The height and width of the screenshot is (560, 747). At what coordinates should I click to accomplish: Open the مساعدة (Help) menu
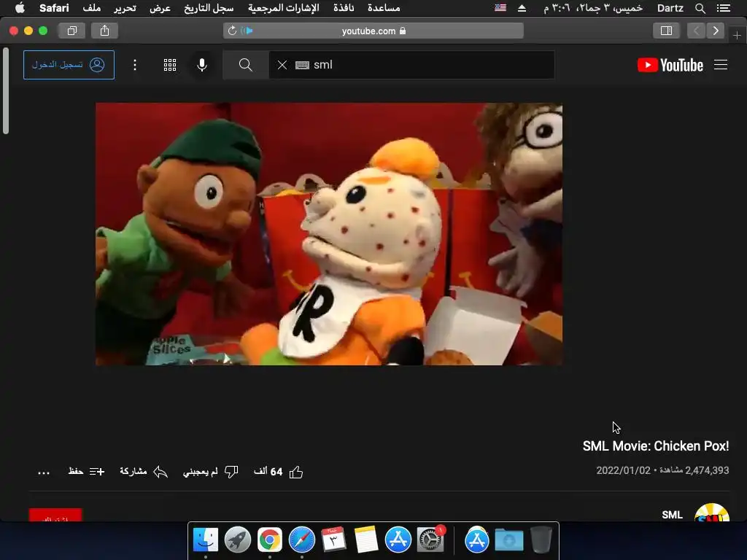pos(384,7)
